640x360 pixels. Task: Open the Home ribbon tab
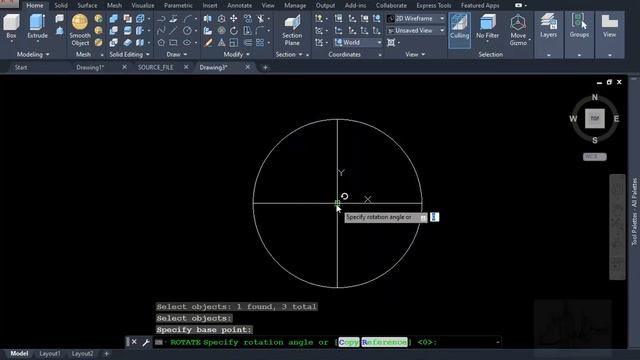click(x=35, y=5)
